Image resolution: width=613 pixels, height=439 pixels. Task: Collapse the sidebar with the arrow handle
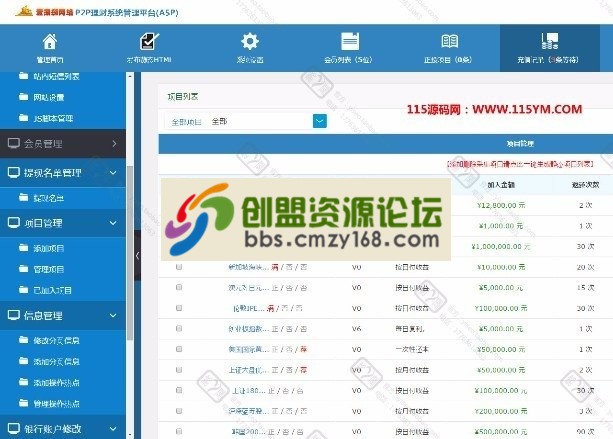coord(137,256)
